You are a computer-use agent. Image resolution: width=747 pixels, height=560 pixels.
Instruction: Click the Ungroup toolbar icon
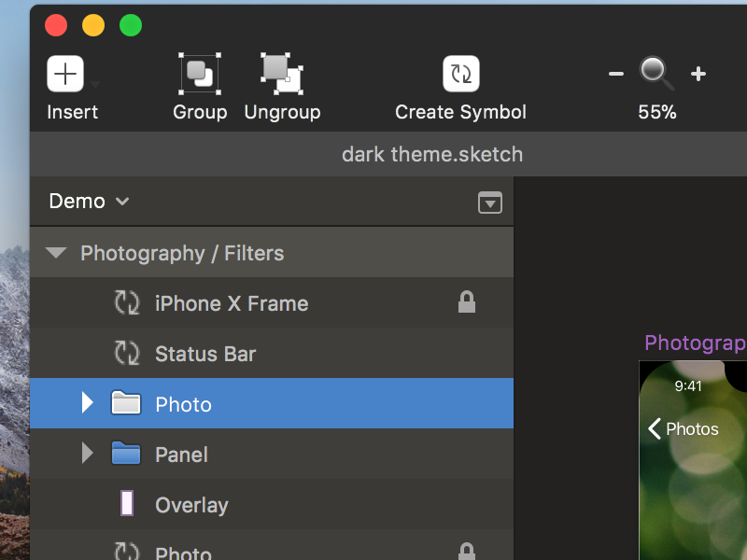282,74
